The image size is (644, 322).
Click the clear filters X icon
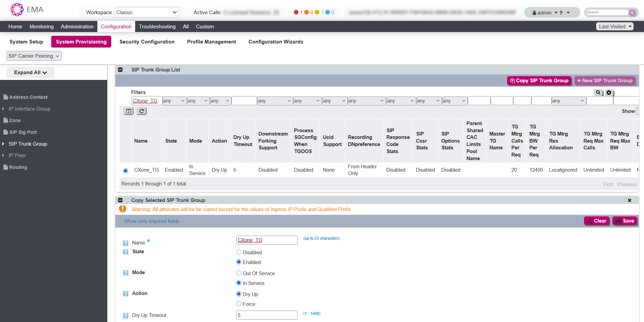(609, 92)
